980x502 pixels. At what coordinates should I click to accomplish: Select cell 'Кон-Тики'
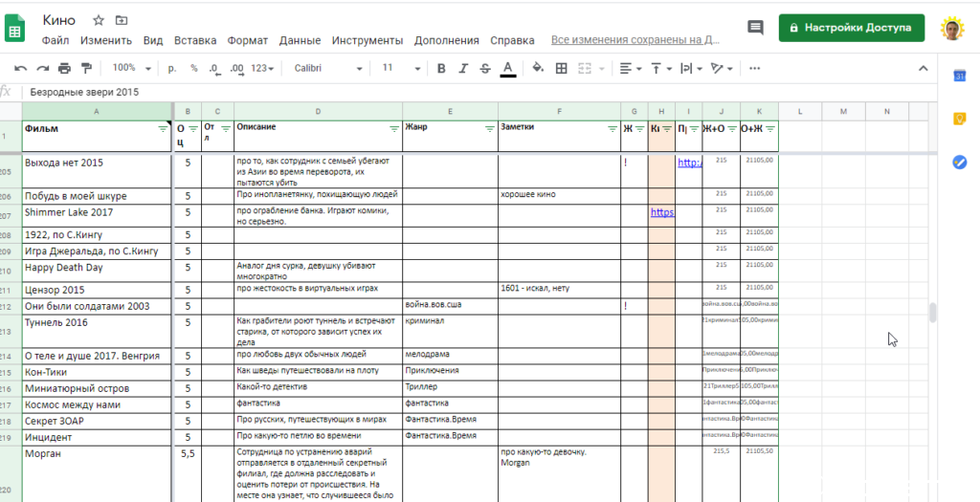[97, 372]
